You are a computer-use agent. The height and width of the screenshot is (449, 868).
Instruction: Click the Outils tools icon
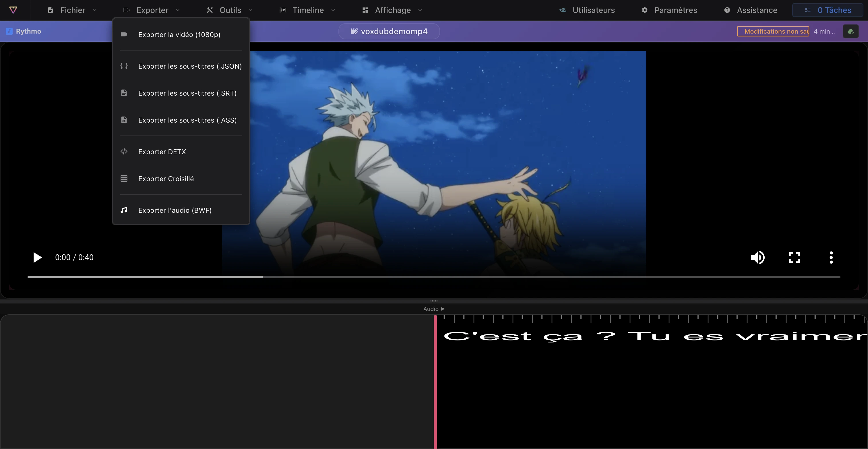[x=210, y=10]
